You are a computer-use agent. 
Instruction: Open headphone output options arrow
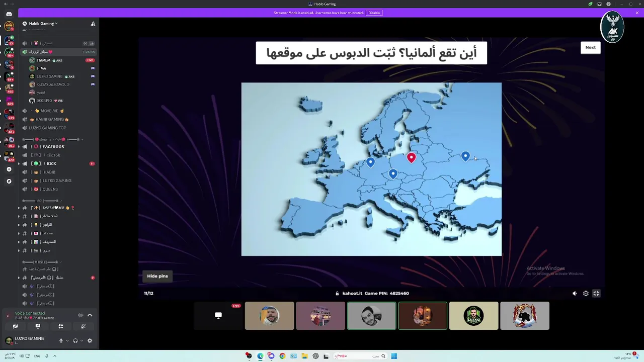(82, 340)
